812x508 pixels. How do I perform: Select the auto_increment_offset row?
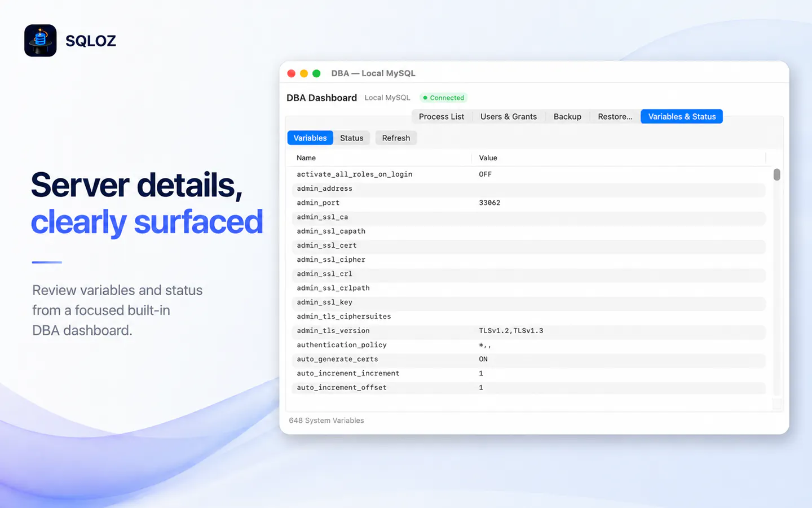[529, 388]
